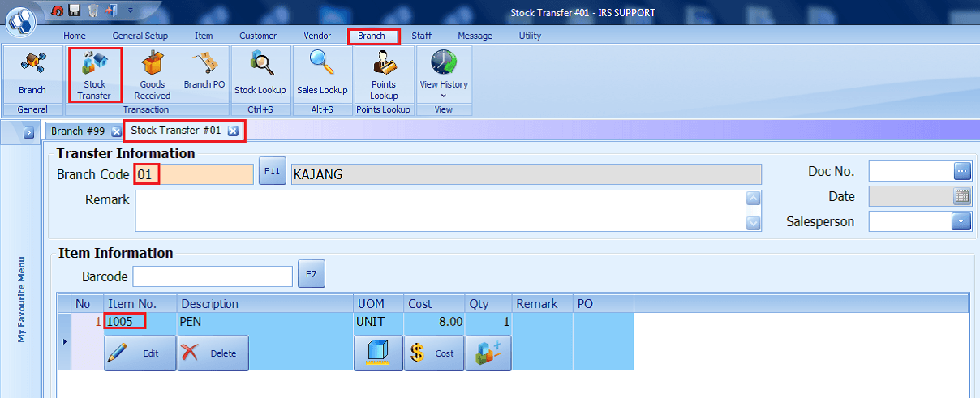Switch to the Branch #99 document tab
This screenshot has height=398, width=980.
78,131
